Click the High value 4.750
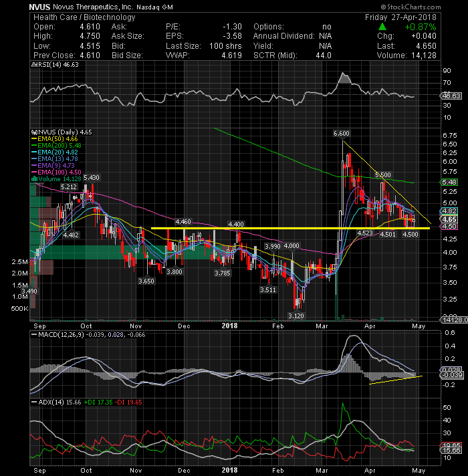The height and width of the screenshot is (476, 468). click(x=90, y=36)
